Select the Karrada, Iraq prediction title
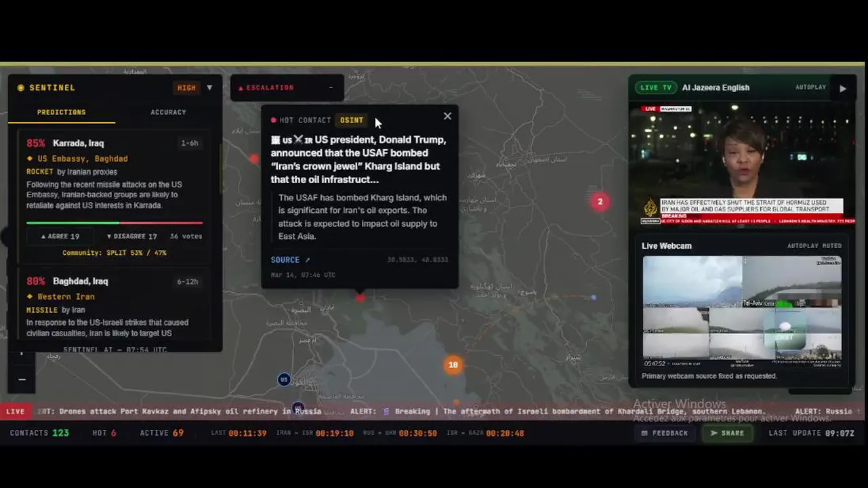 pos(79,143)
